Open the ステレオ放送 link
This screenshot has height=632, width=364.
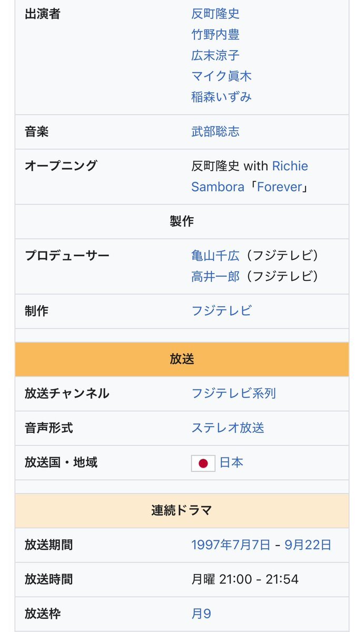(228, 428)
